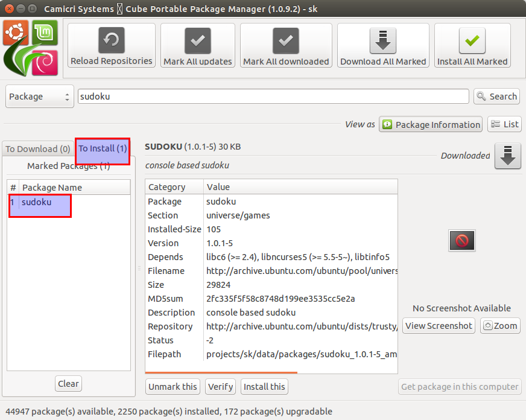526x420 pixels.
Task: Verify the sudoku package
Action: pyautogui.click(x=220, y=387)
